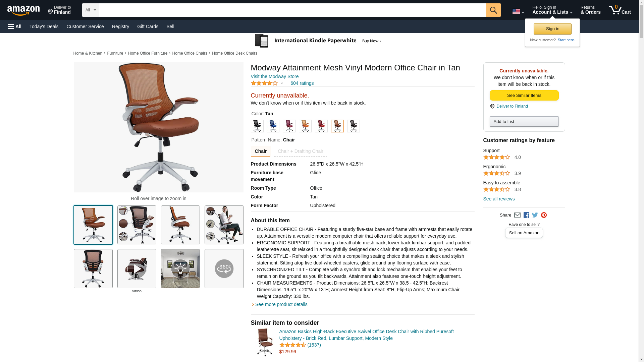Share this item via Twitter icon
Screen dimensions: 644x362
535,215
